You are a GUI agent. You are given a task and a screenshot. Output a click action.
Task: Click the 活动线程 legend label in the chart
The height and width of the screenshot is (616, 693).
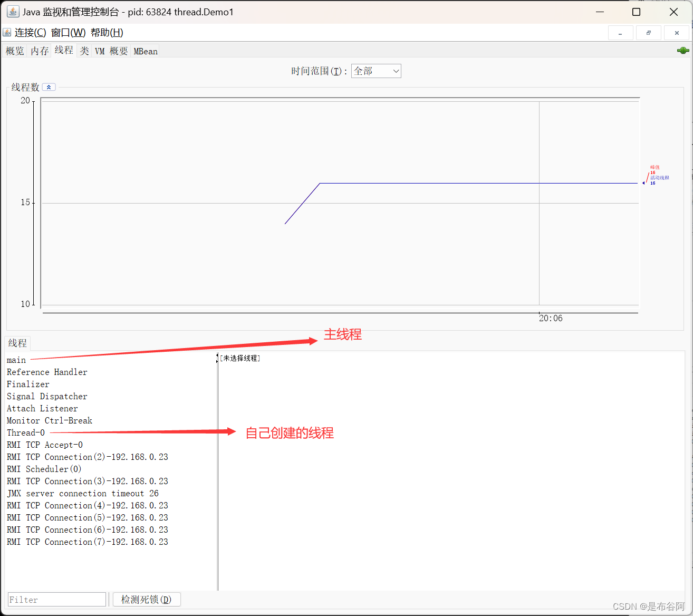(x=660, y=178)
